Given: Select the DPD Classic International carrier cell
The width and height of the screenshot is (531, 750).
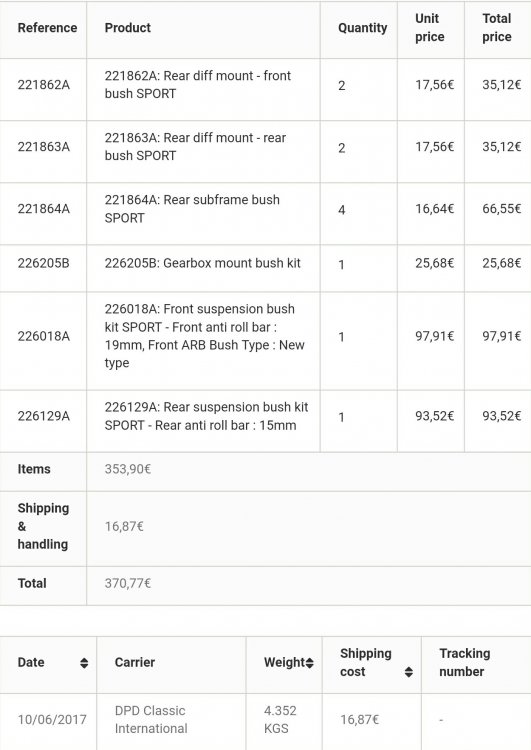Looking at the screenshot, I should tap(151, 719).
